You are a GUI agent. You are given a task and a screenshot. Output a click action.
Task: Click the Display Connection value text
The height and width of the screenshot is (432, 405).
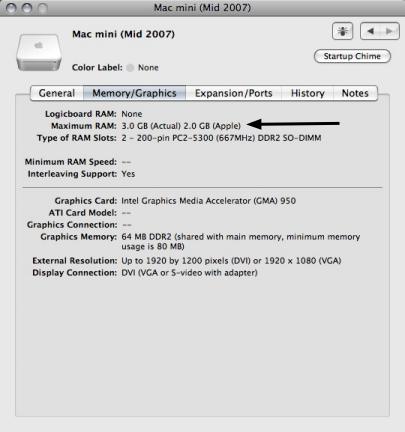pyautogui.click(x=189, y=273)
